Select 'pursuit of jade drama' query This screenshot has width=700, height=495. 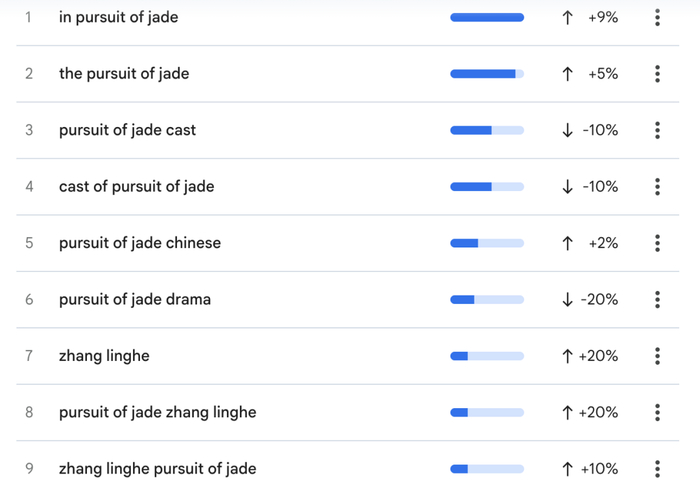click(x=135, y=299)
